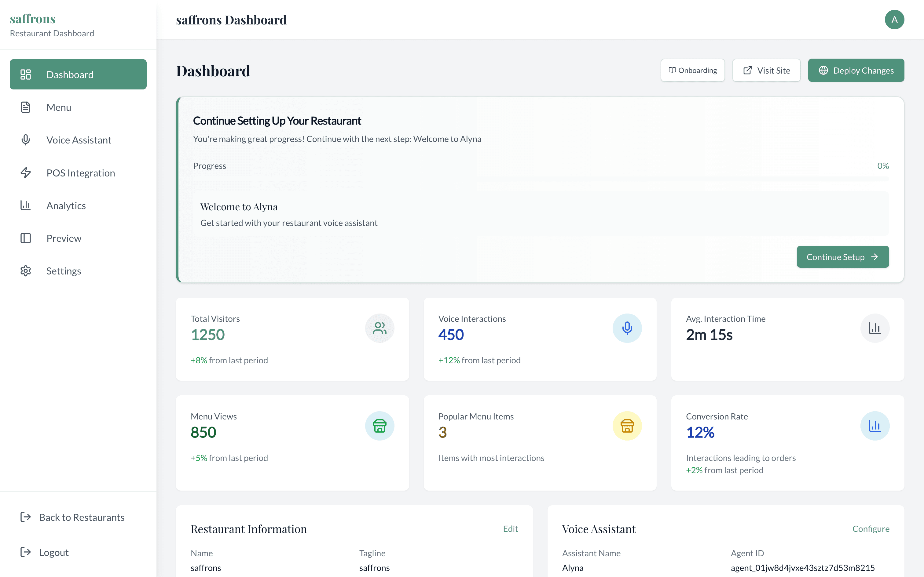Open the Visit Site button
Viewport: 924px width, 577px height.
click(766, 70)
